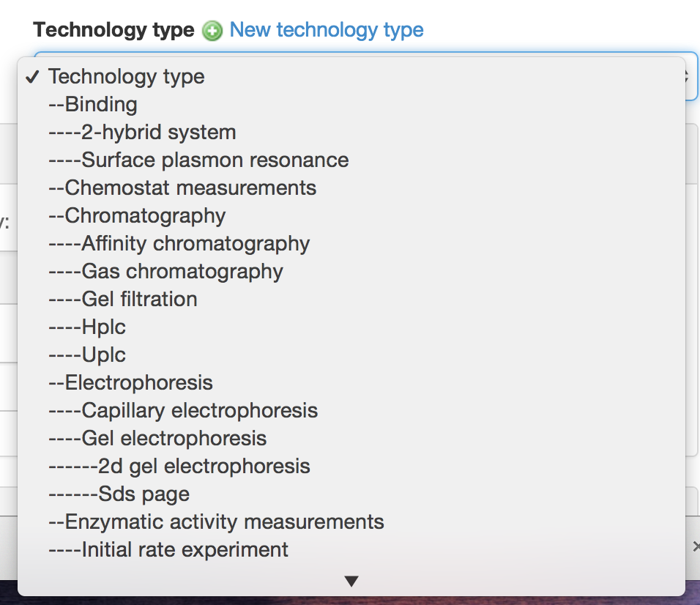700x605 pixels.
Task: Select the Gel filtration option
Action: (x=123, y=299)
